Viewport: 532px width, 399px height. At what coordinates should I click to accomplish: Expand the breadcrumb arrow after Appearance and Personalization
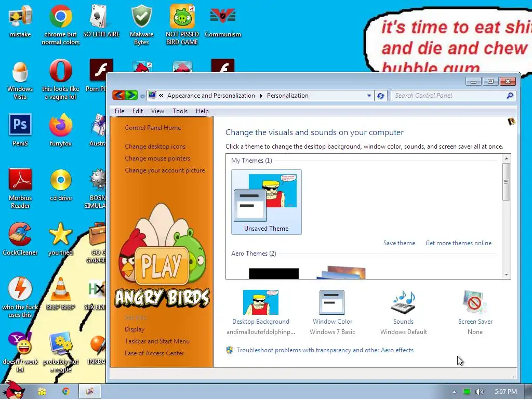261,96
